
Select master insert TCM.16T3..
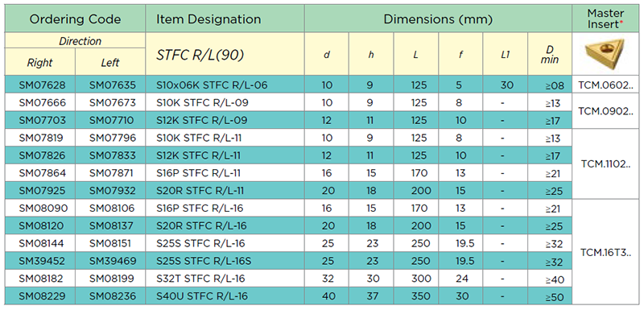[x=605, y=252]
